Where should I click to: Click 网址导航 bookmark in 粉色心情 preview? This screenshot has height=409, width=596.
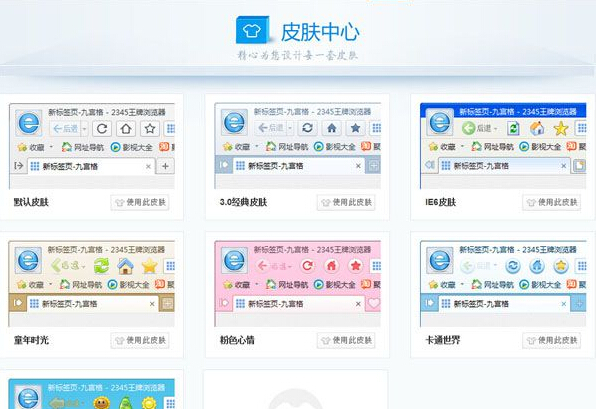point(287,284)
